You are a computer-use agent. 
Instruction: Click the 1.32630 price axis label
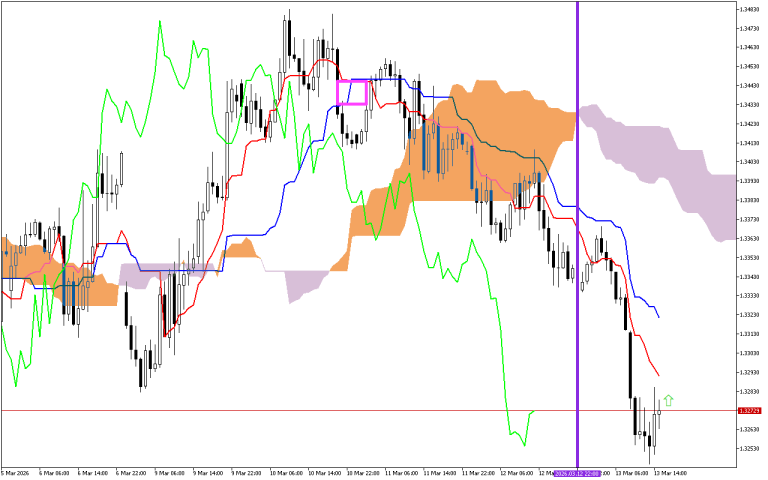pyautogui.click(x=750, y=430)
